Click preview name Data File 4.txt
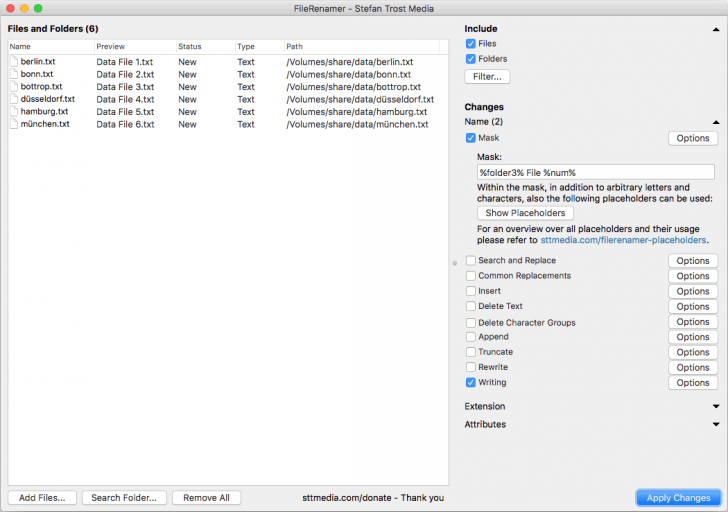Screen dimensions: 728x512 (125, 99)
